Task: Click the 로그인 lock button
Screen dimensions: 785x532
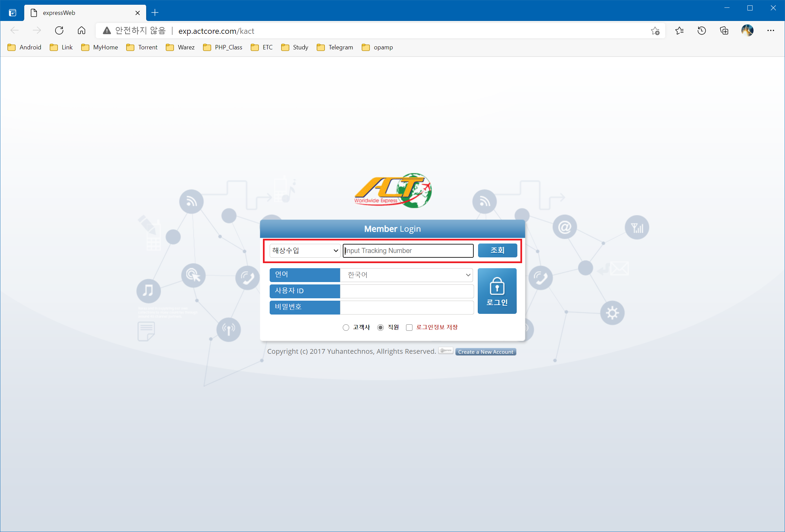Action: (x=497, y=291)
